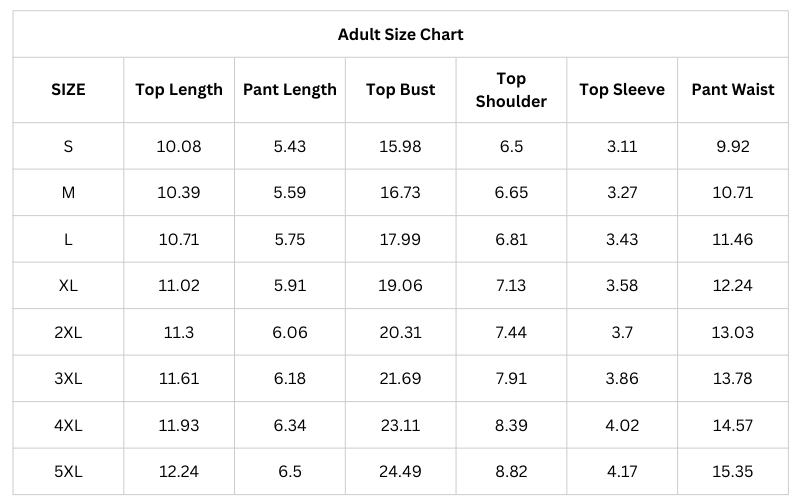Select Top Sleeve value 3.7 for 2XL
The image size is (800, 500).
(622, 332)
